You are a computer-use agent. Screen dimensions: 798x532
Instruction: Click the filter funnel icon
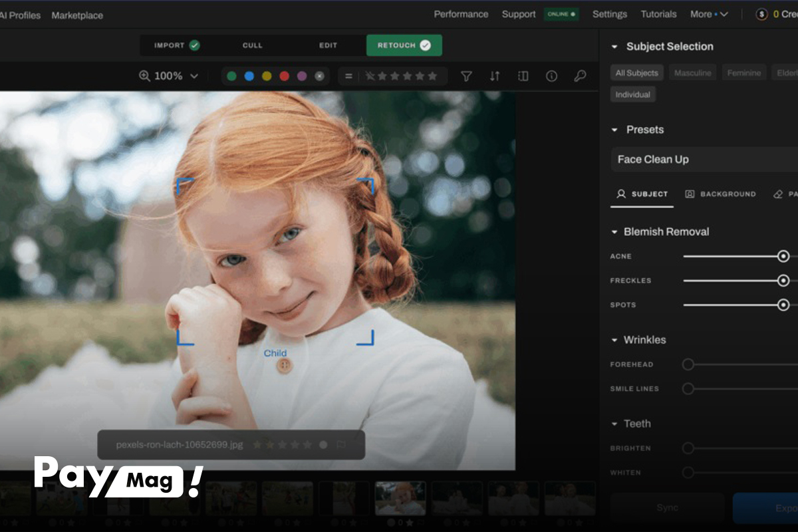point(466,76)
